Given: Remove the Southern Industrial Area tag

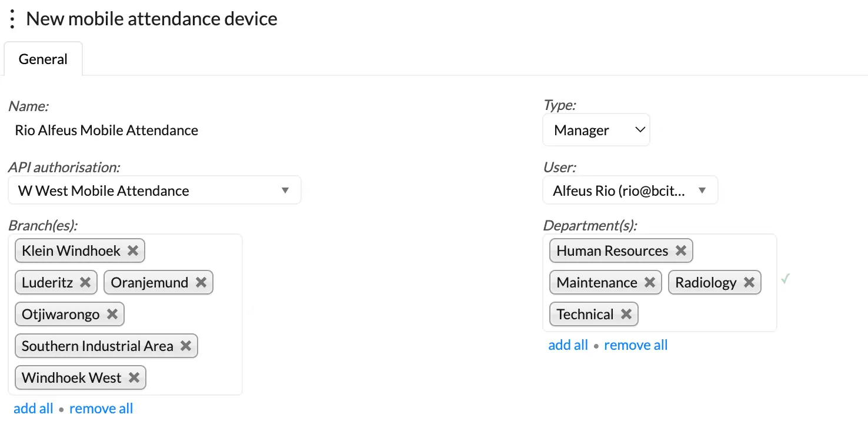Looking at the screenshot, I should (x=186, y=346).
